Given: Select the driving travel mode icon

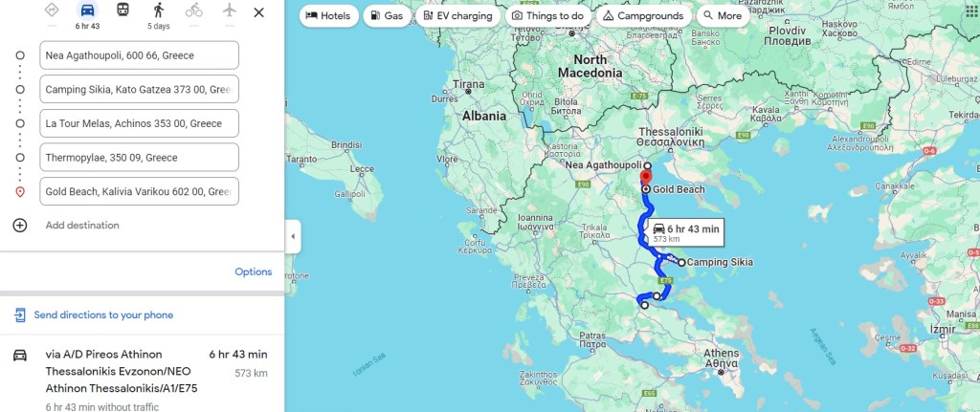Looking at the screenshot, I should click(87, 10).
